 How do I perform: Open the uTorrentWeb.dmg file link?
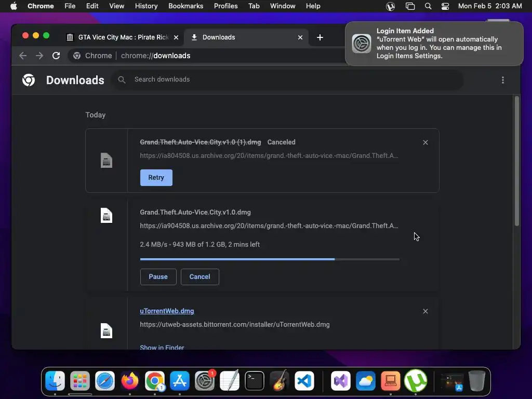[x=167, y=311]
